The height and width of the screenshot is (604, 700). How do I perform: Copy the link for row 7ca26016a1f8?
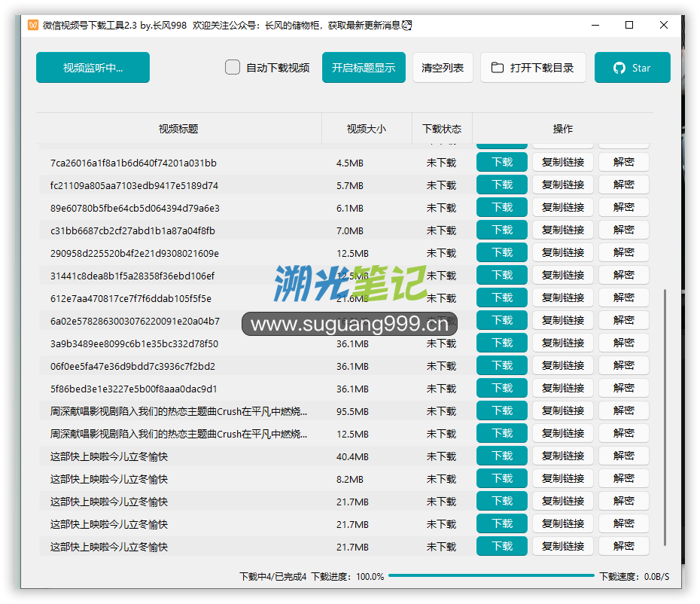click(x=563, y=162)
